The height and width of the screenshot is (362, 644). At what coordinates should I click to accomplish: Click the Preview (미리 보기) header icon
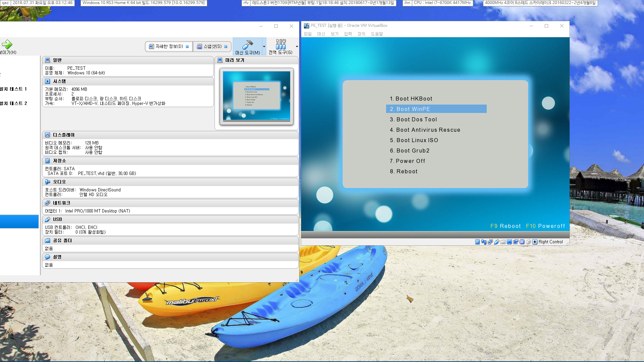coord(220,60)
